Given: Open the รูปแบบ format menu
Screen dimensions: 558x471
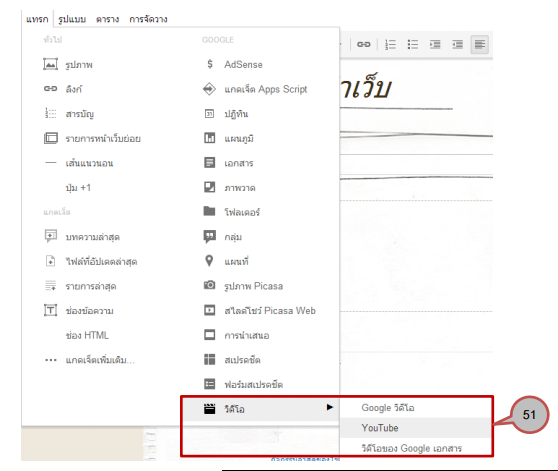Looking at the screenshot, I should [x=72, y=19].
